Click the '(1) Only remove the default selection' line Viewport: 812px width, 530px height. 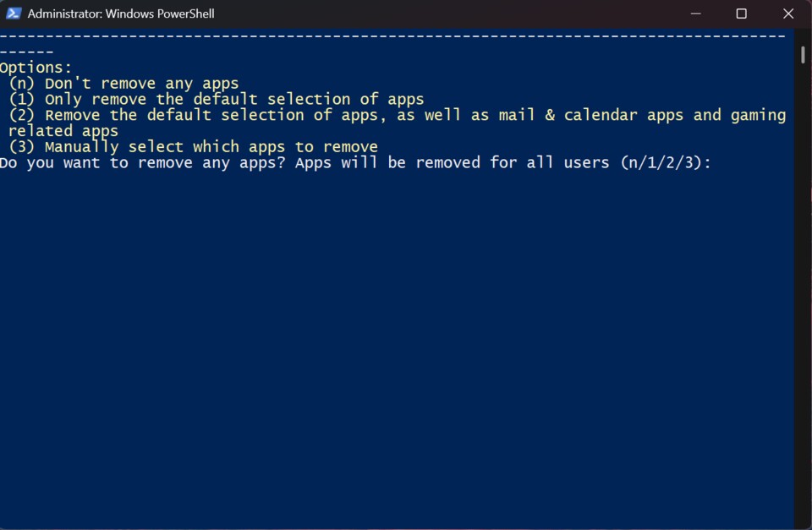point(217,100)
